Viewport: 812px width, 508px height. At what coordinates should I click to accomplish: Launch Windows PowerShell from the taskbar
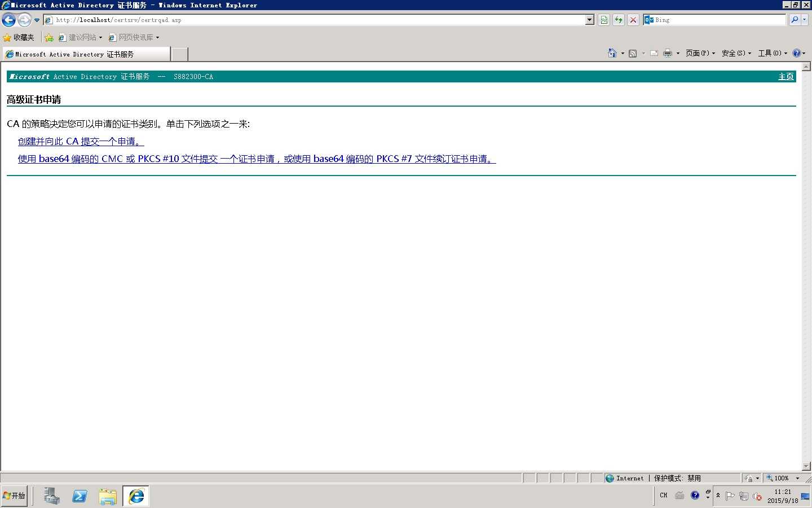(x=80, y=496)
